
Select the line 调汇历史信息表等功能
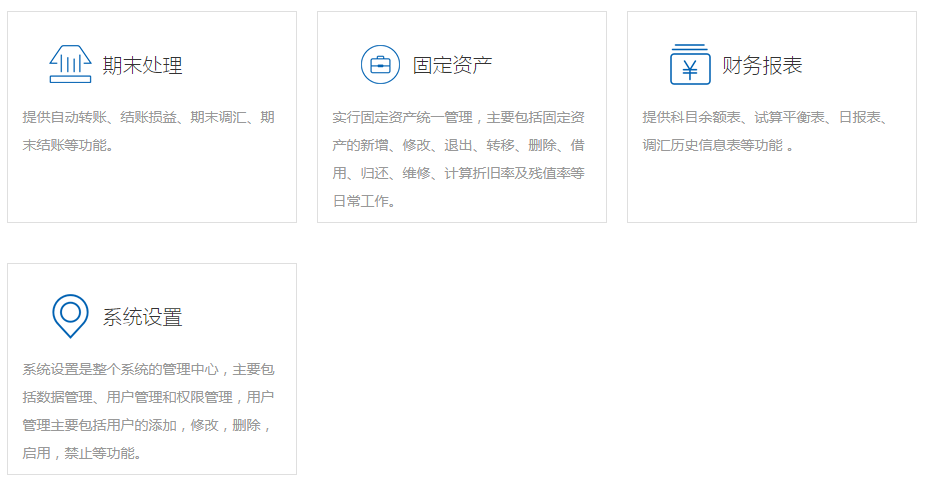tap(716, 145)
